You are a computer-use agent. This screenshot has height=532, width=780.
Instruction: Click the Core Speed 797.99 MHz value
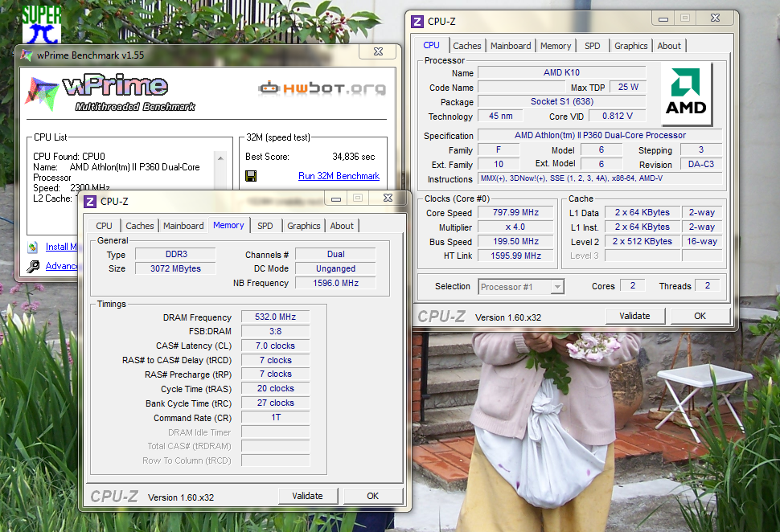[516, 212]
